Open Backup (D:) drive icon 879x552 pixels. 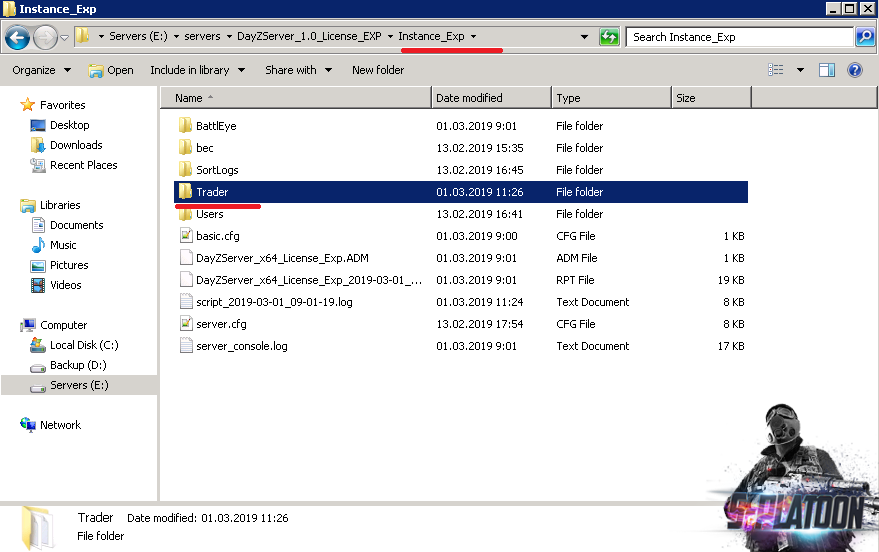[38, 367]
